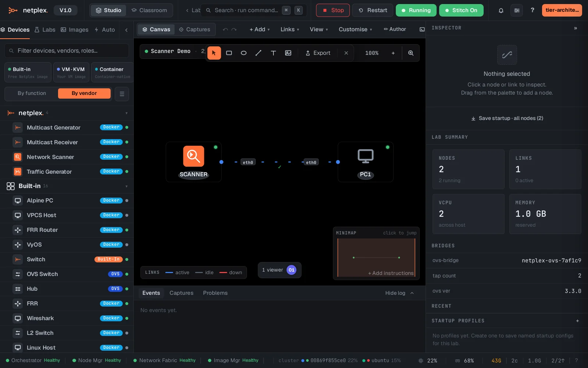Viewport: 588px width, 368px height.
Task: Restart the lab
Action: tap(373, 10)
